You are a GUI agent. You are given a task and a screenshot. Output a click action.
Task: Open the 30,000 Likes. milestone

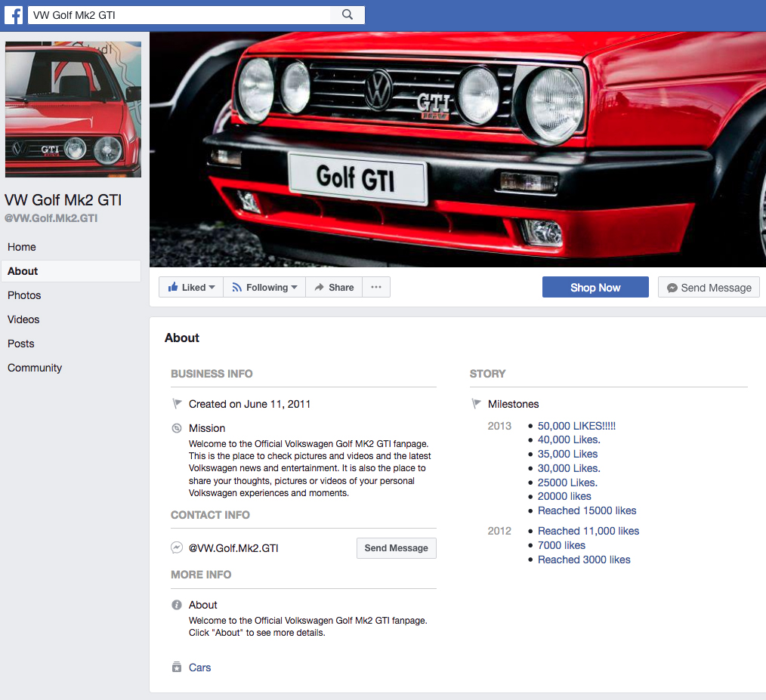pyautogui.click(x=569, y=468)
